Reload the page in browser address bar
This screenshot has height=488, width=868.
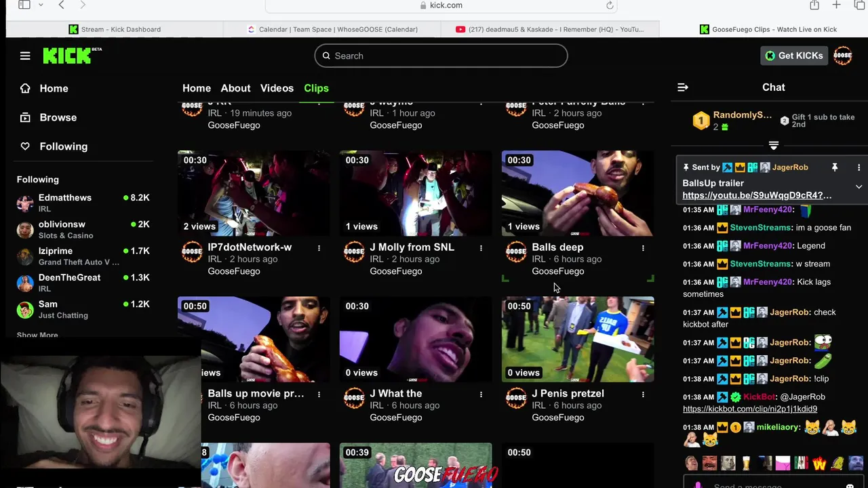click(x=610, y=5)
